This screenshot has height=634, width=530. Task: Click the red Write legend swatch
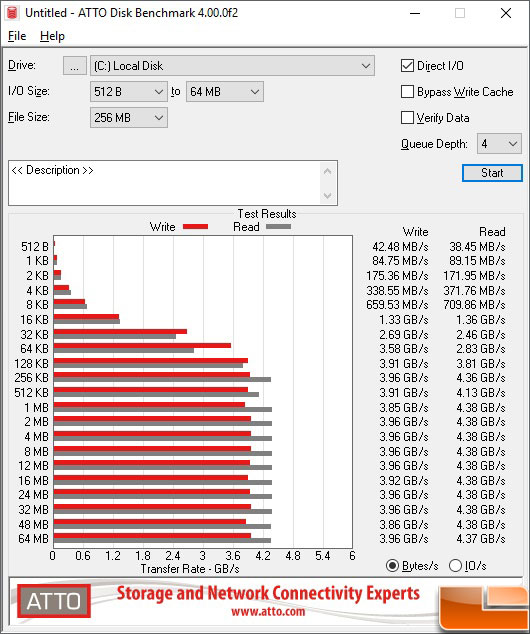click(195, 227)
